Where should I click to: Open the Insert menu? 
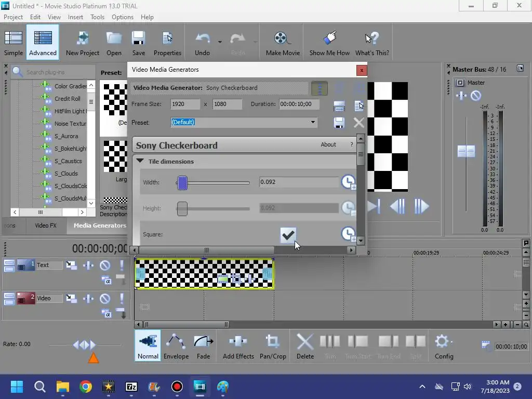(x=75, y=17)
